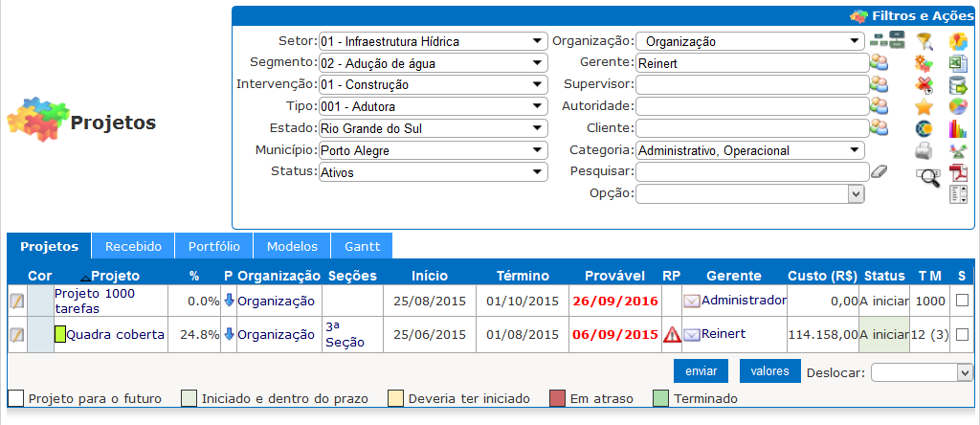The image size is (980, 425).
Task: Click the list with scroll arrows icon
Action: pyautogui.click(x=958, y=193)
